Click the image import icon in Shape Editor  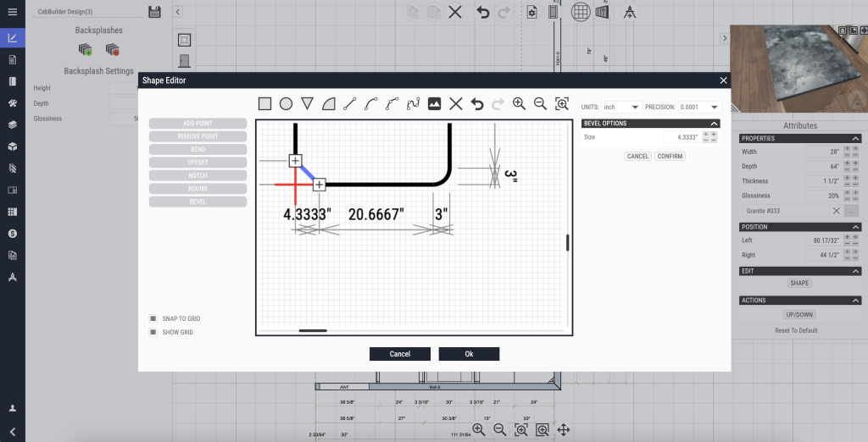tap(435, 103)
